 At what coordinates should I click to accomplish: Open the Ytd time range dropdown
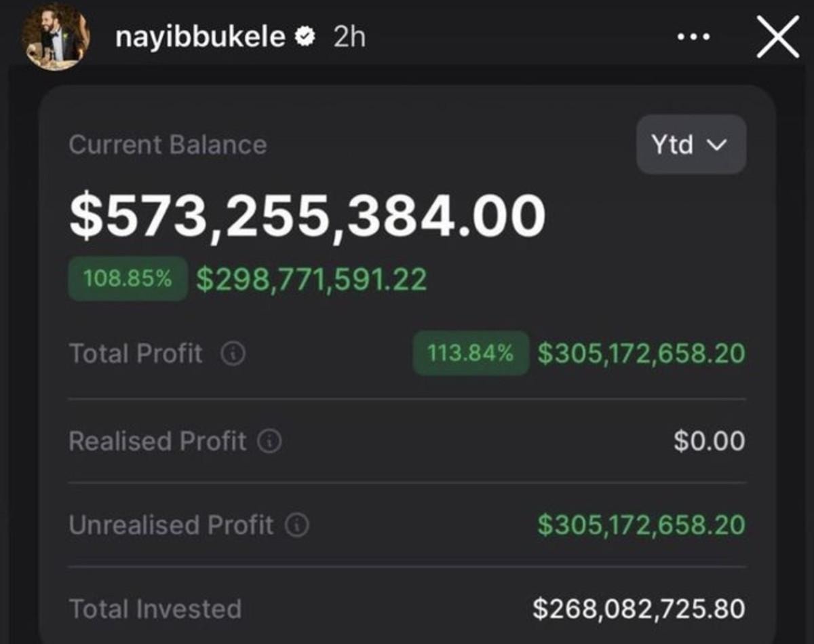click(x=691, y=145)
